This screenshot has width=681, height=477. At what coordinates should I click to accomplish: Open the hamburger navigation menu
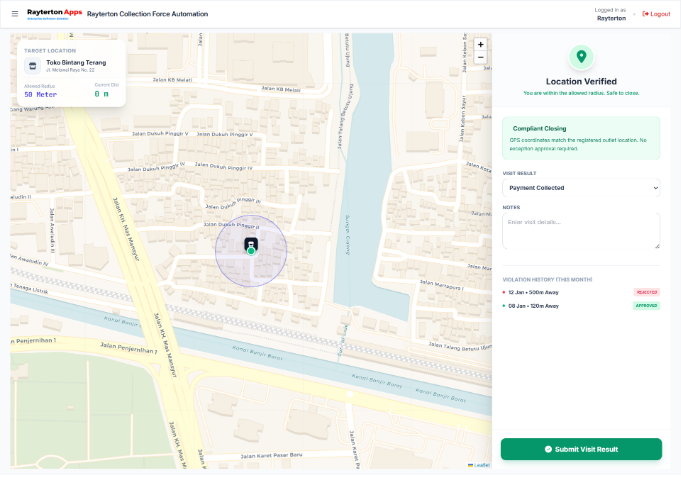click(x=14, y=14)
